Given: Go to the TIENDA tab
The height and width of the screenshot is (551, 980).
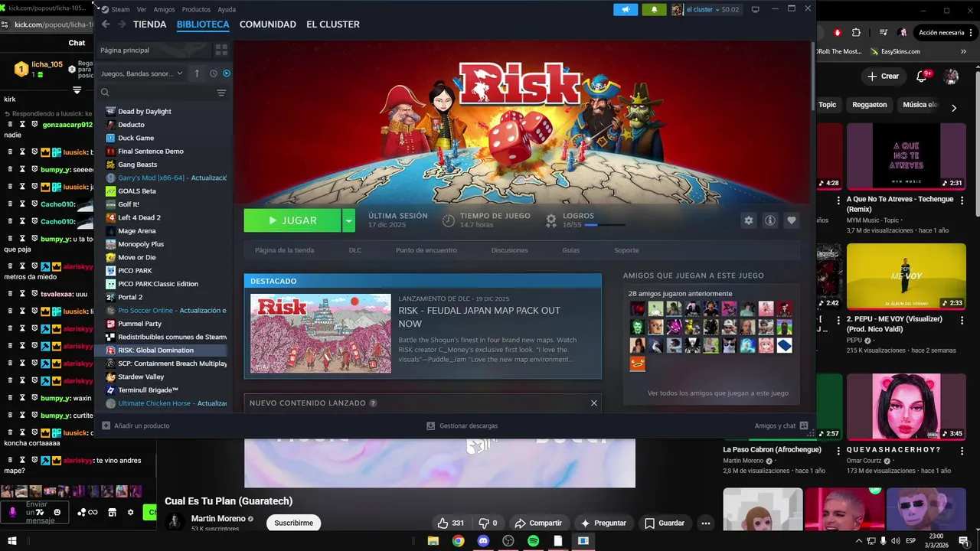Looking at the screenshot, I should tap(149, 24).
